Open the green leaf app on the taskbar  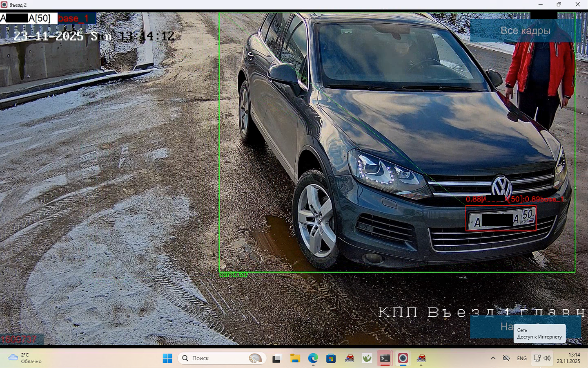click(x=367, y=359)
